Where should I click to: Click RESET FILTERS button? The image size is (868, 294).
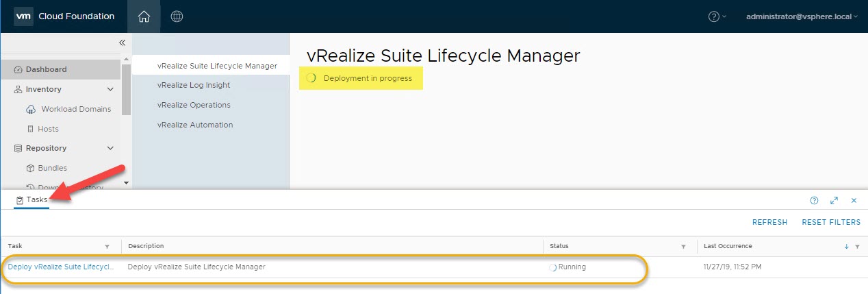click(x=831, y=222)
